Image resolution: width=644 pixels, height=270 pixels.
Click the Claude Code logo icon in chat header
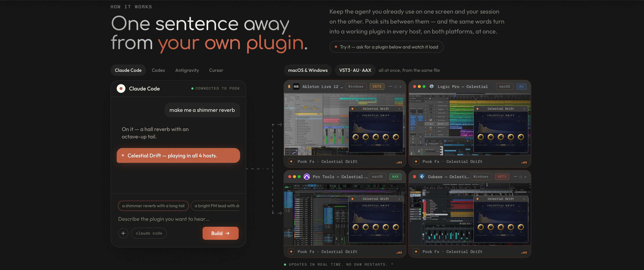click(x=121, y=88)
